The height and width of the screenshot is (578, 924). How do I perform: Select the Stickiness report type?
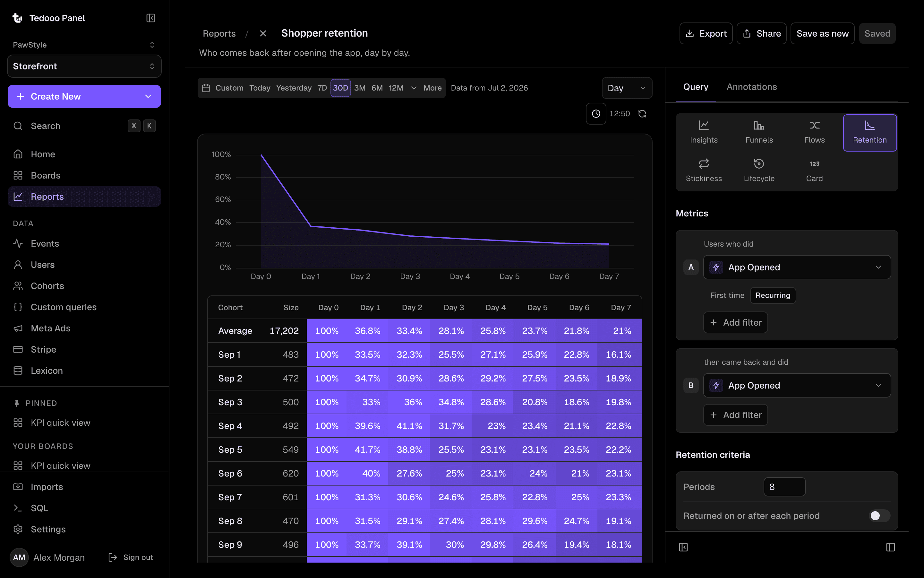704,171
